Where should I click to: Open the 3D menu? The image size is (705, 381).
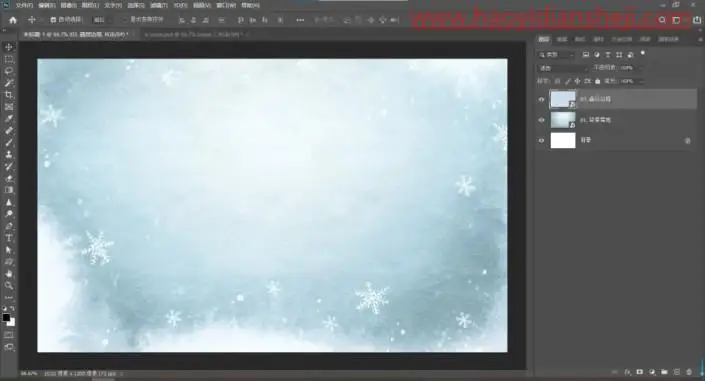coord(180,5)
